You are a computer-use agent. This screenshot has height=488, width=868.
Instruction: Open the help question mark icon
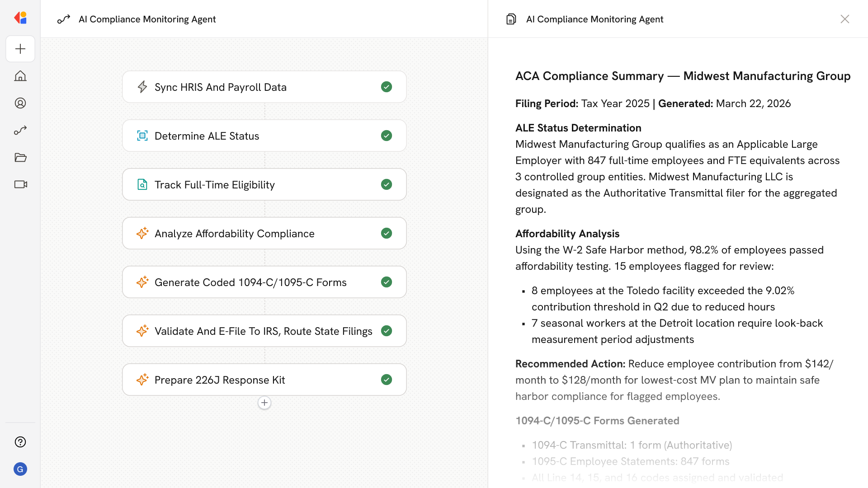tap(20, 442)
